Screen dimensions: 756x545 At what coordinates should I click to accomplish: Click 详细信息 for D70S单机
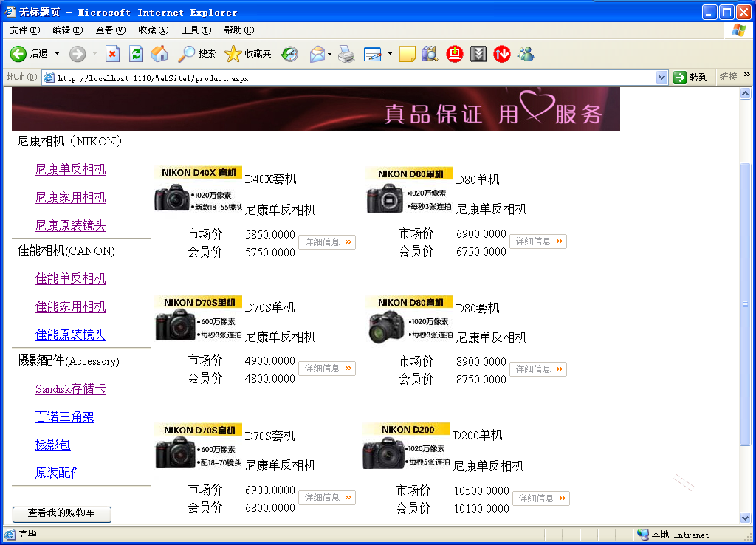point(327,369)
